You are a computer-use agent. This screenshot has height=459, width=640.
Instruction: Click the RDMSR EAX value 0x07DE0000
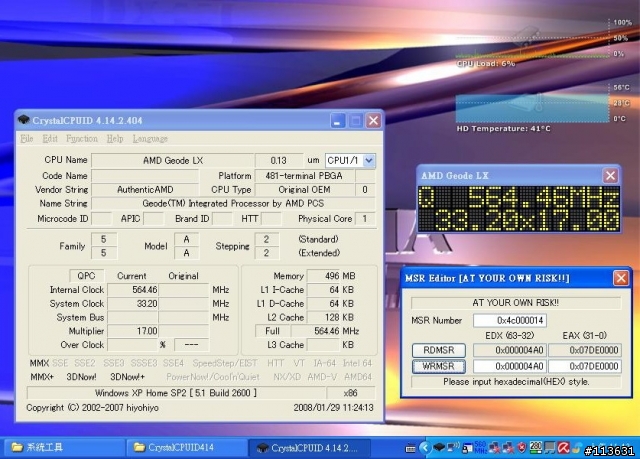pyautogui.click(x=584, y=350)
